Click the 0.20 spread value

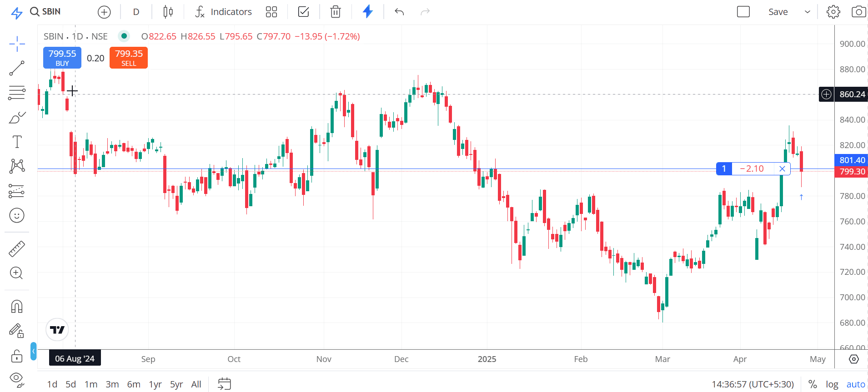pyautogui.click(x=95, y=58)
